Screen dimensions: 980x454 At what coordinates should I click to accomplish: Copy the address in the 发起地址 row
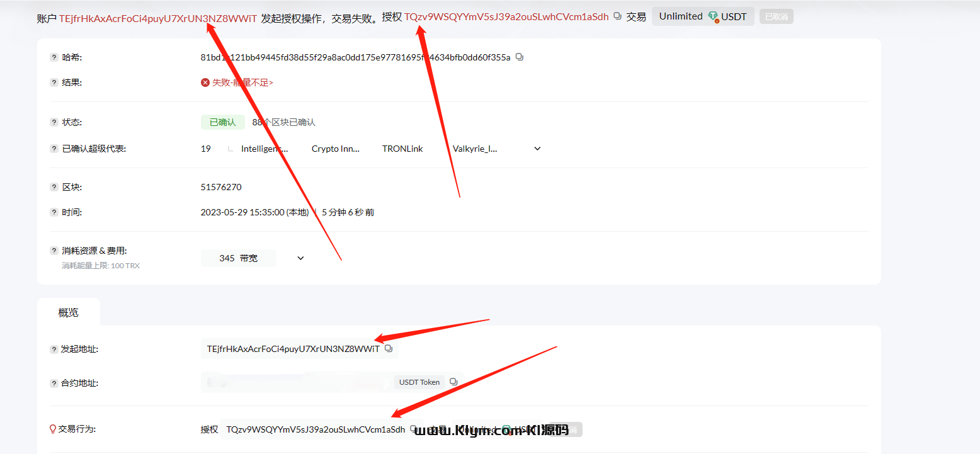click(389, 348)
